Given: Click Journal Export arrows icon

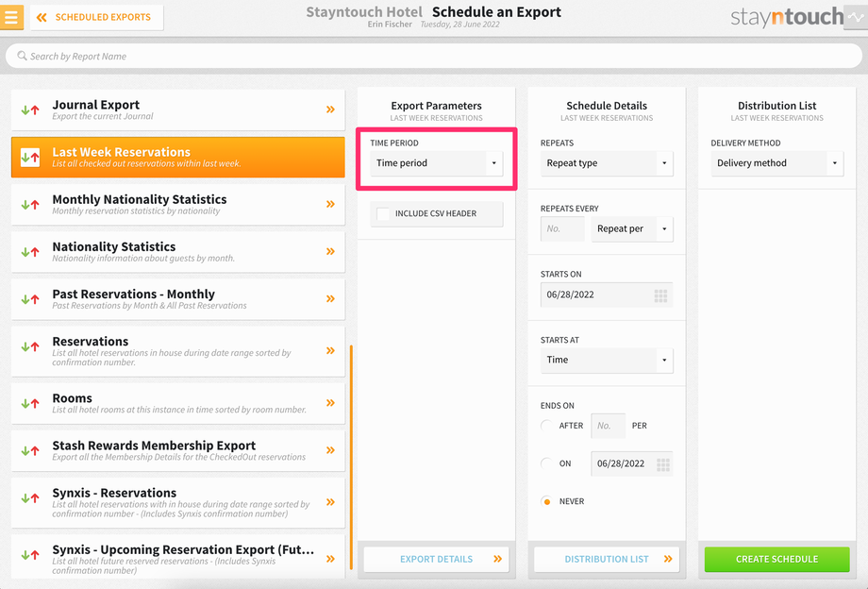Looking at the screenshot, I should pos(30,109).
